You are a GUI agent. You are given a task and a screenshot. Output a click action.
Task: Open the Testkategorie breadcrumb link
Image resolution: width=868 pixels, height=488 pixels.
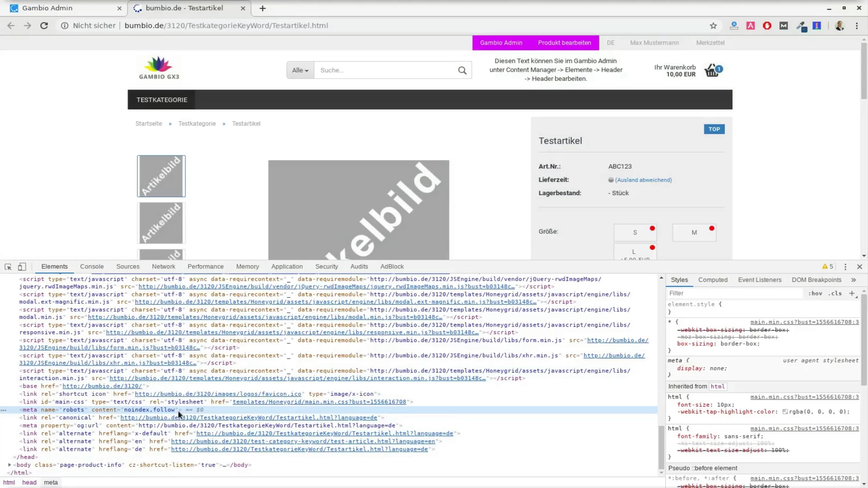pyautogui.click(x=197, y=124)
